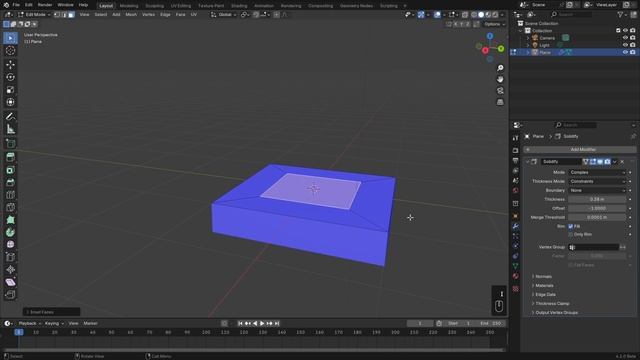Play the animation forward
The height and width of the screenshot is (360, 640).
coord(262,323)
